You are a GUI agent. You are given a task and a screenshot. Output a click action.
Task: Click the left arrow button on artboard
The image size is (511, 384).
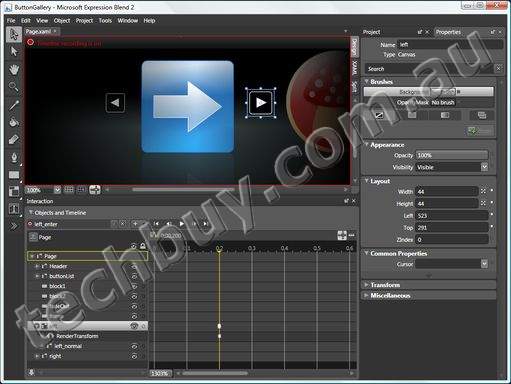pyautogui.click(x=115, y=103)
